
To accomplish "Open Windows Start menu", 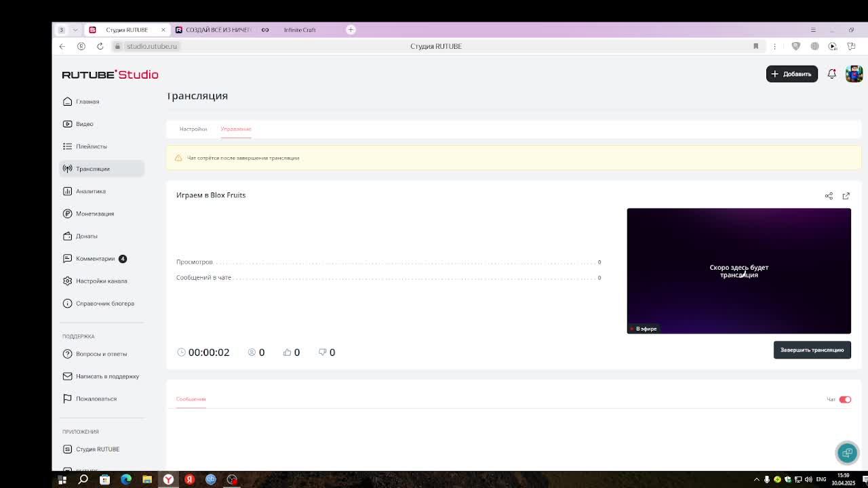I will (62, 480).
